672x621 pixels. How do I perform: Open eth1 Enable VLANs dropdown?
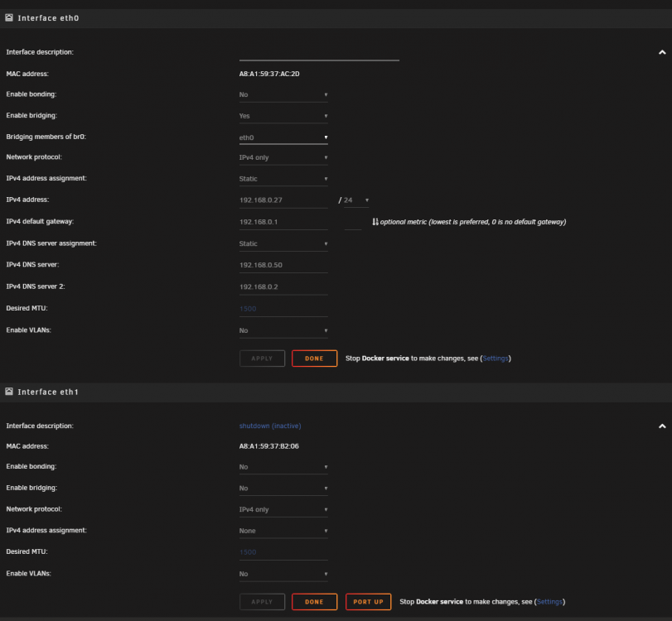283,574
